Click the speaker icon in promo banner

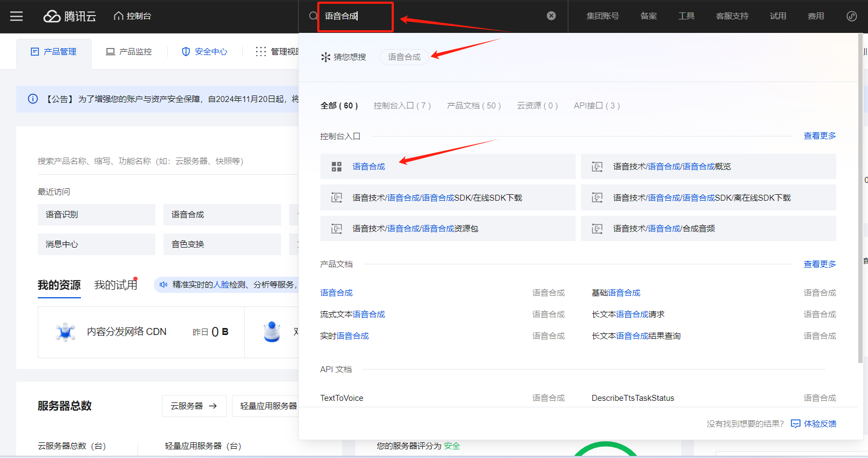point(163,285)
